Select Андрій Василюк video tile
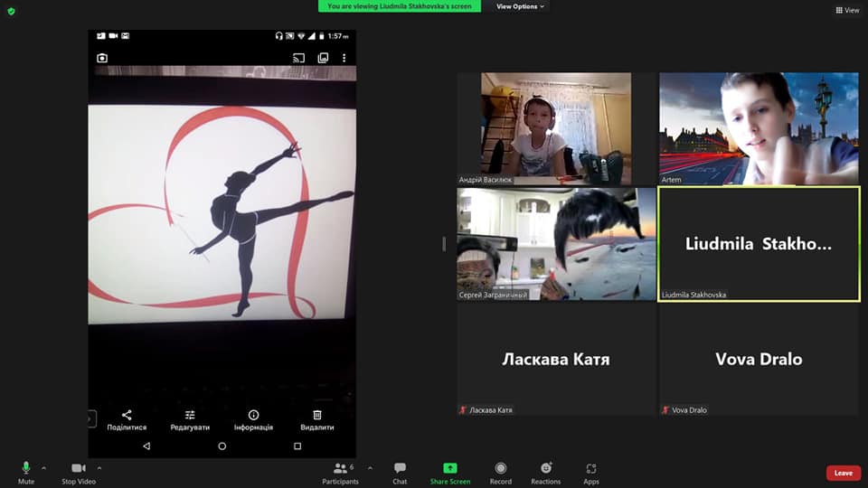The width and height of the screenshot is (868, 488). point(556,128)
